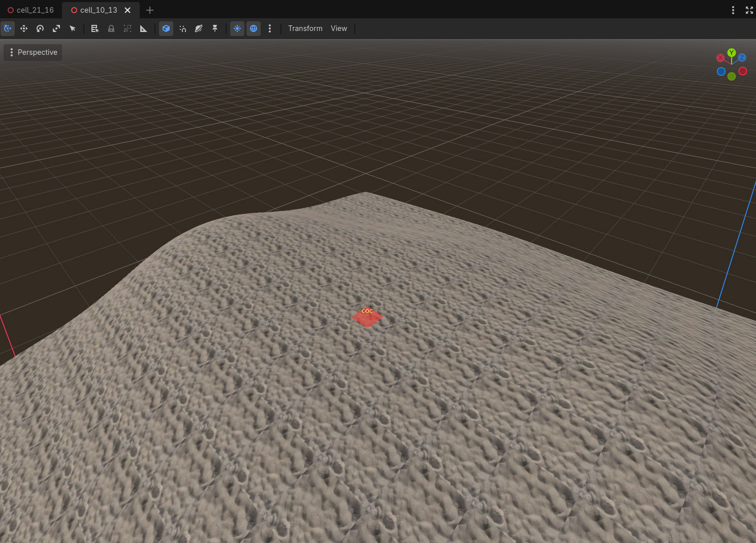The image size is (756, 543).
Task: Open the scene tabs options menu
Action: [733, 10]
